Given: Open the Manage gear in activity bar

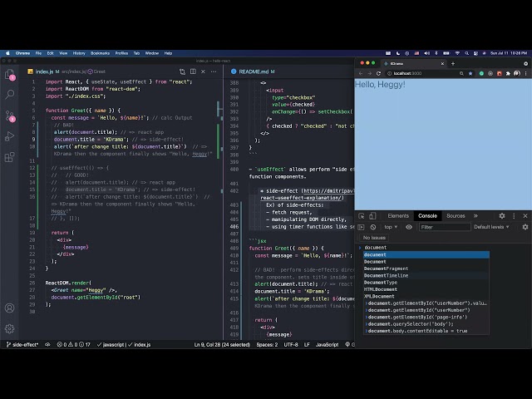Looking at the screenshot, I should 9,328.
